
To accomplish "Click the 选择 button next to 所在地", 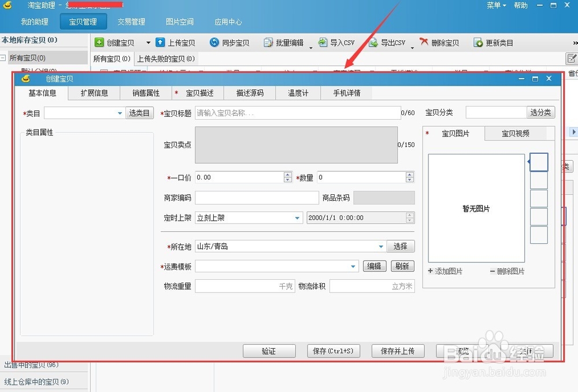I will [x=401, y=246].
